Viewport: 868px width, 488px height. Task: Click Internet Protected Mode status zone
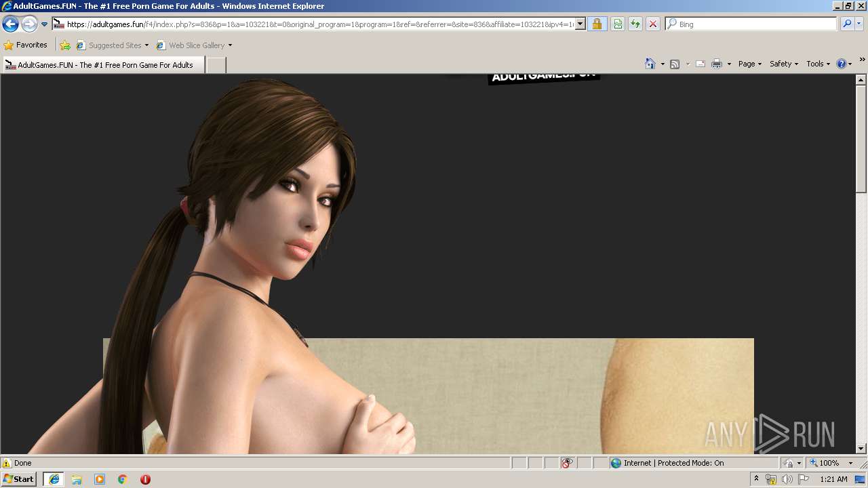click(667, 463)
